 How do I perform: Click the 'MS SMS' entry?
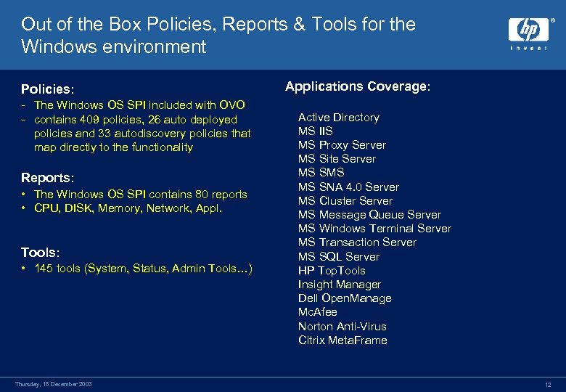pos(321,173)
